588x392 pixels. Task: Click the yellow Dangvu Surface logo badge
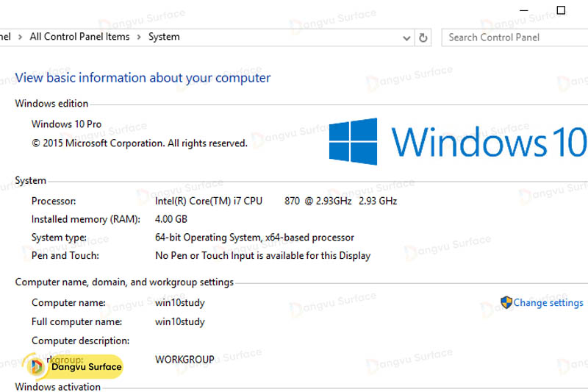73,366
